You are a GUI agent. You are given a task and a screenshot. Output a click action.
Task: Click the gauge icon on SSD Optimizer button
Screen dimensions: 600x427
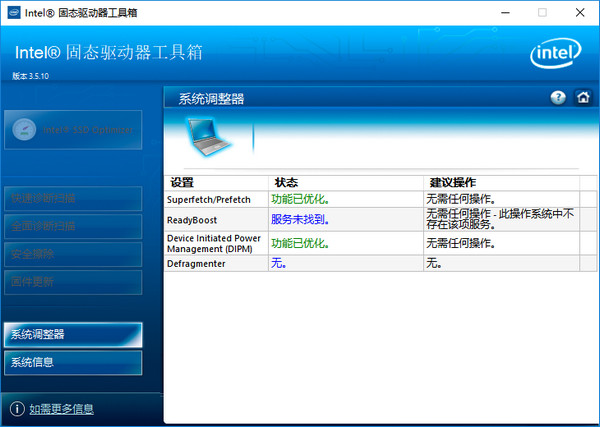24,130
